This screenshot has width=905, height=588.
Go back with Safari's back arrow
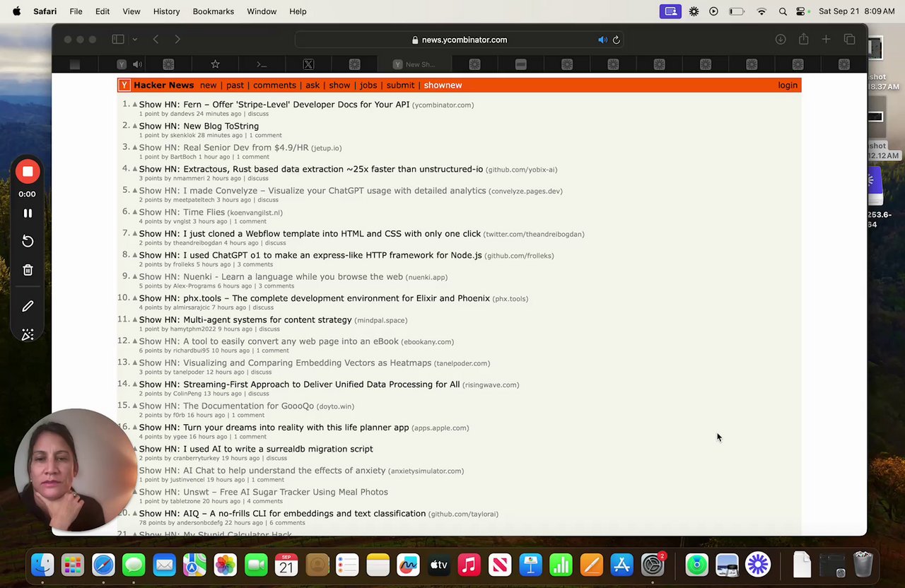pos(156,40)
